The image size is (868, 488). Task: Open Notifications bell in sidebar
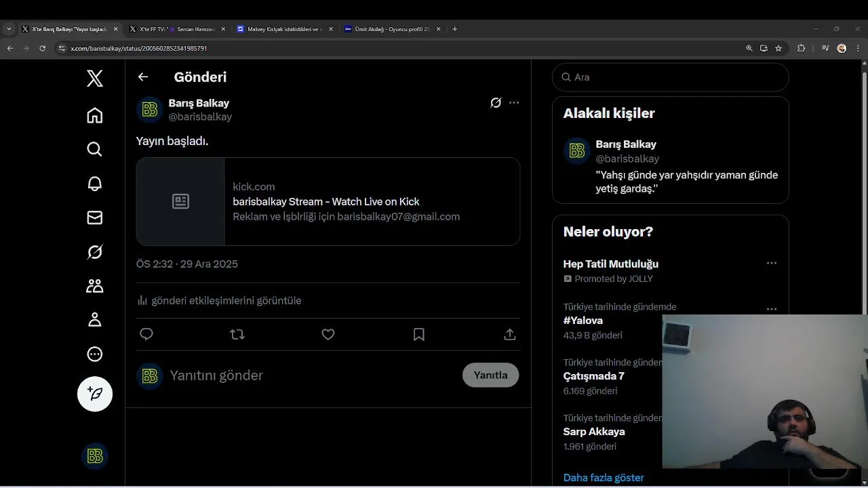click(x=95, y=184)
